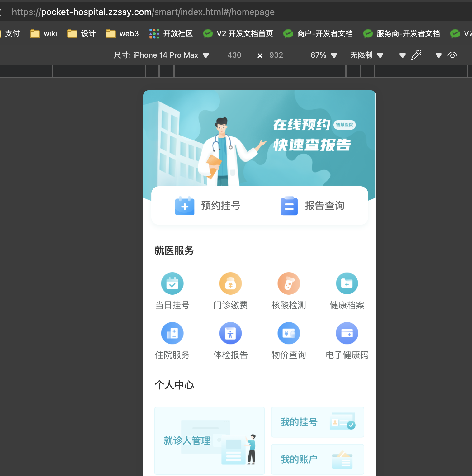Click the web3 folder icon
This screenshot has width=472, height=476.
tap(111, 33)
